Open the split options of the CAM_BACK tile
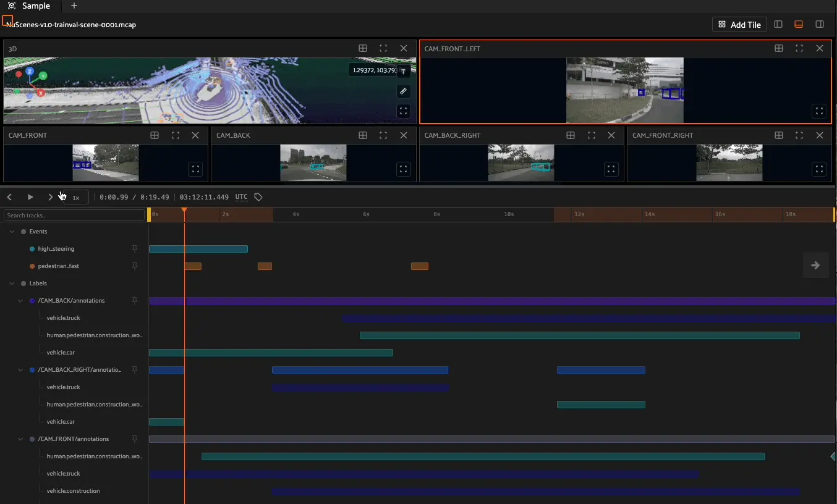The height and width of the screenshot is (504, 837). (x=363, y=135)
